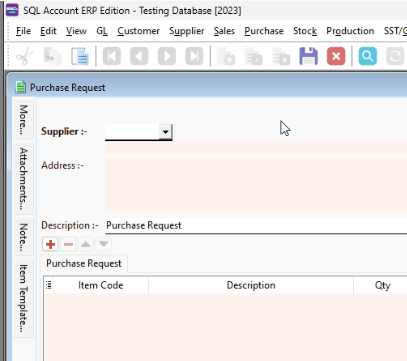The image size is (407, 361).
Task: Cancel with the red X icon
Action: coord(336,56)
